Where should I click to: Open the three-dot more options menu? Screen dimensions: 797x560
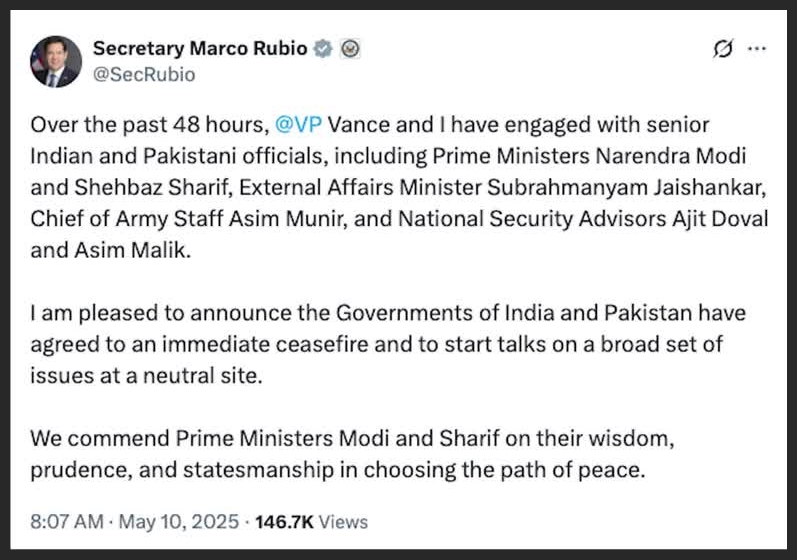coord(757,49)
